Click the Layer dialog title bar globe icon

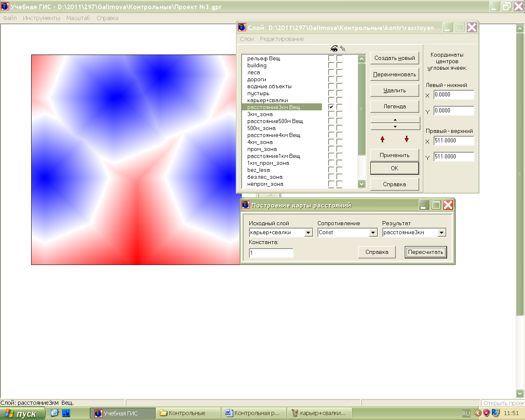point(242,27)
